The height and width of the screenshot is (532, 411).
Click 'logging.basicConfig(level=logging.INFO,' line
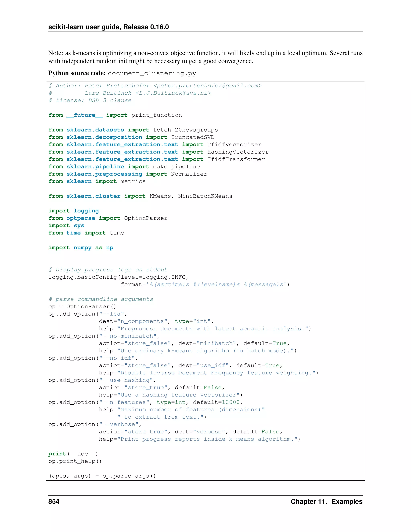(x=119, y=277)
